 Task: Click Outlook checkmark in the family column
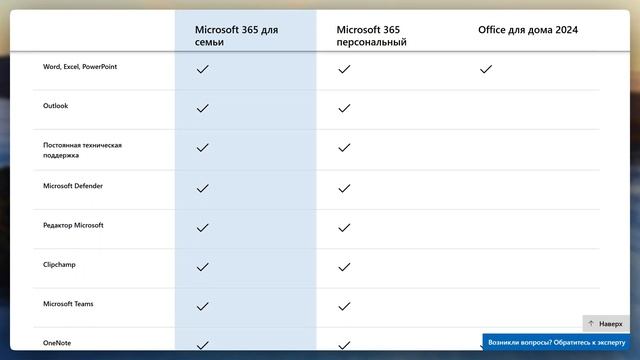tap(202, 108)
